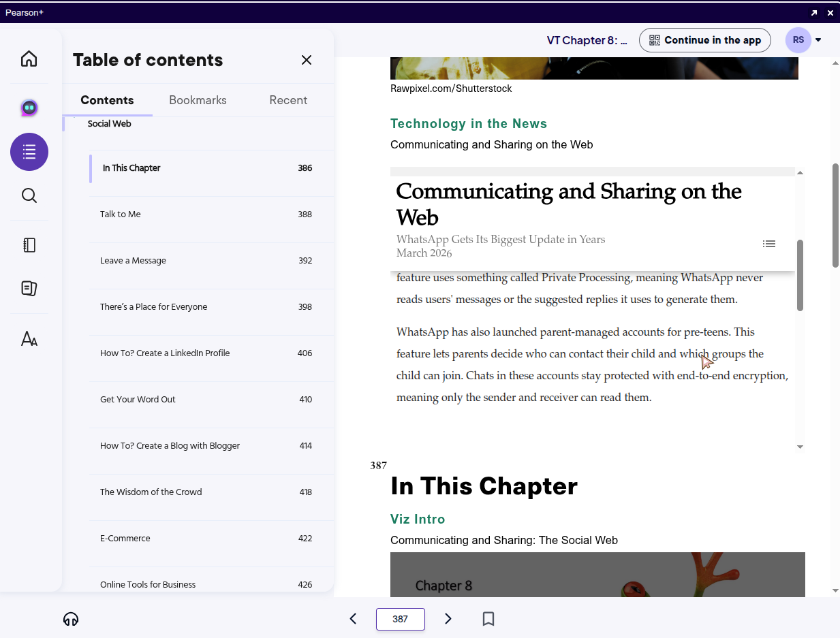Start audio playback with headphones icon
This screenshot has height=638, width=840.
point(71,619)
